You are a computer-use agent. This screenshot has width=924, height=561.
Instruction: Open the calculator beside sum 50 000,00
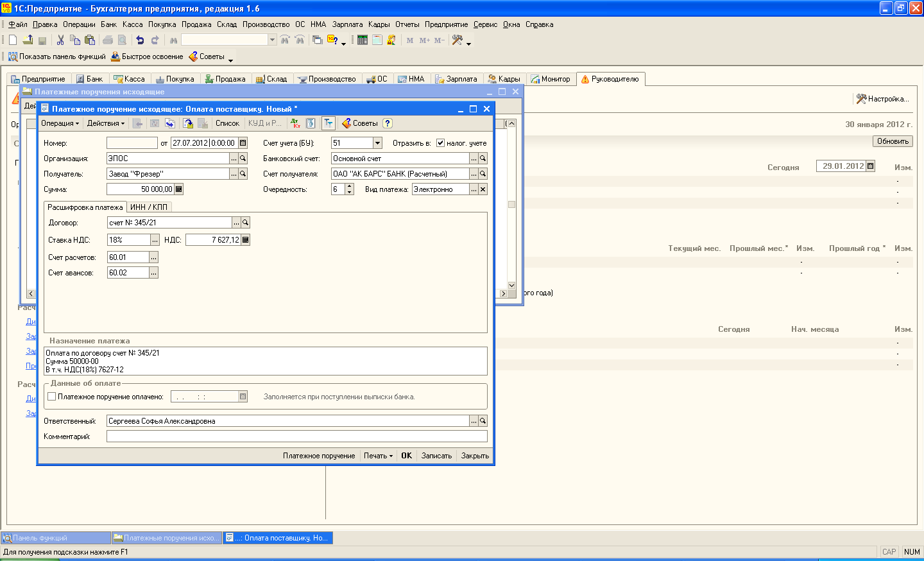pyautogui.click(x=179, y=189)
